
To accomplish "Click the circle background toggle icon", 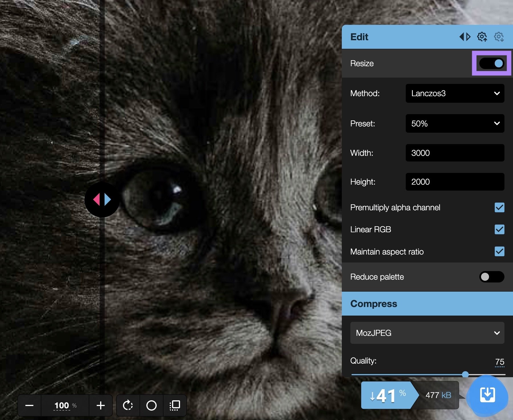I will pos(152,405).
